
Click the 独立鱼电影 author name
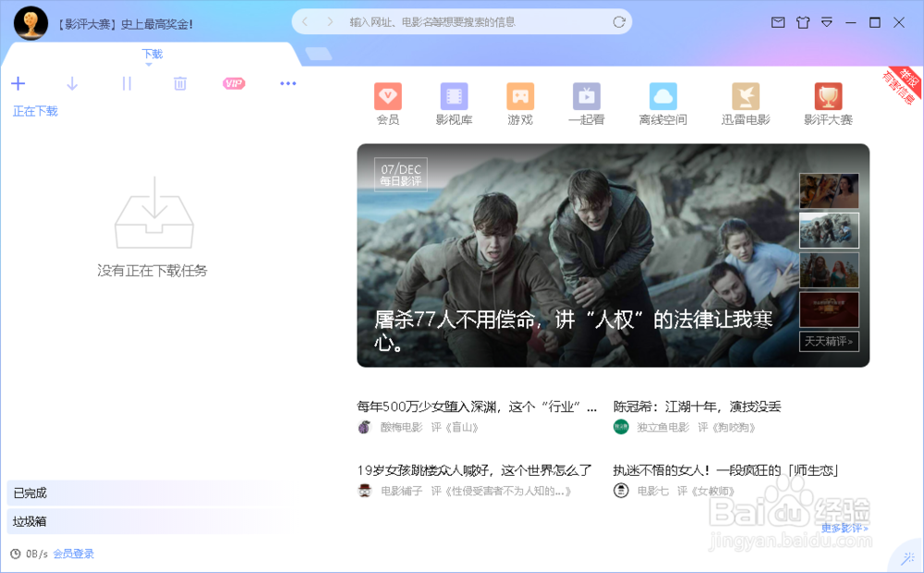pos(663,427)
